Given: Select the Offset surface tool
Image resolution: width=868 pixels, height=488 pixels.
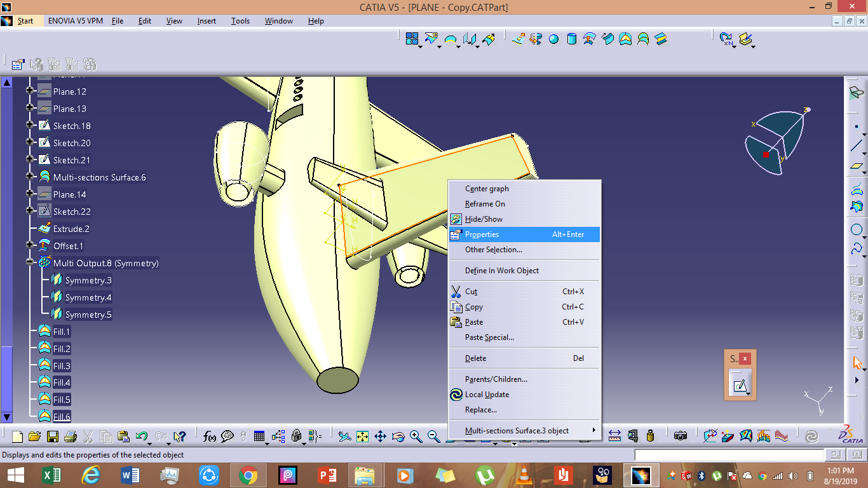Looking at the screenshot, I should (x=590, y=39).
